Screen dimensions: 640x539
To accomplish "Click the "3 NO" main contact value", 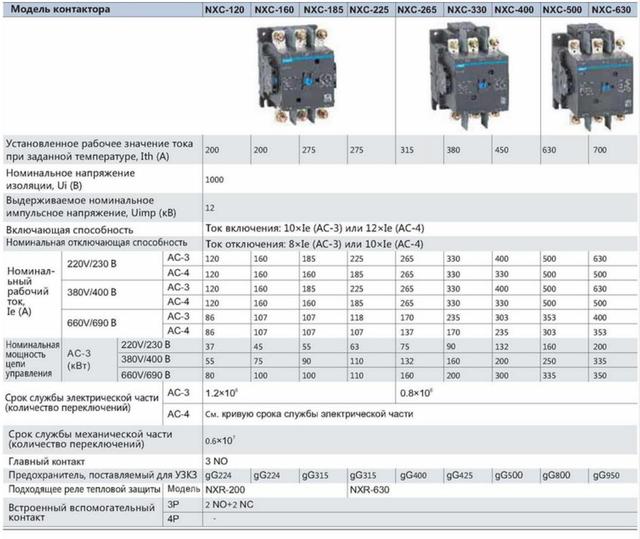I will pyautogui.click(x=216, y=459).
